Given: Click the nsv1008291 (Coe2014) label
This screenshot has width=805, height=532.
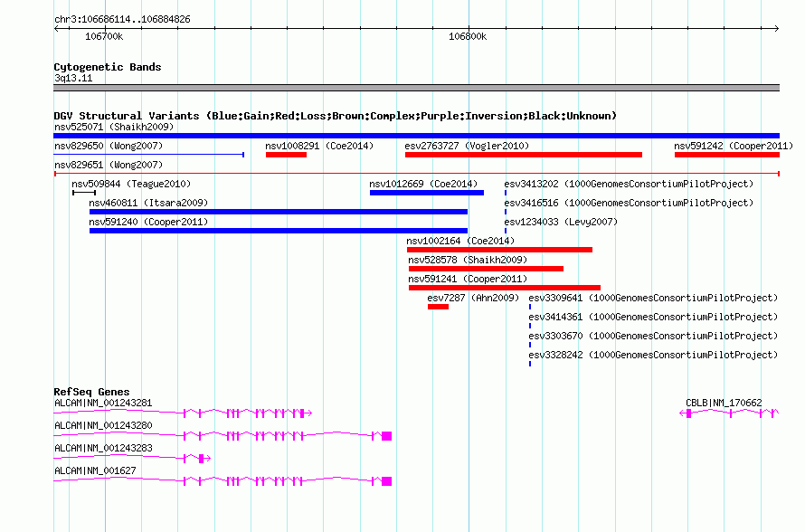Looking at the screenshot, I should click(319, 146).
